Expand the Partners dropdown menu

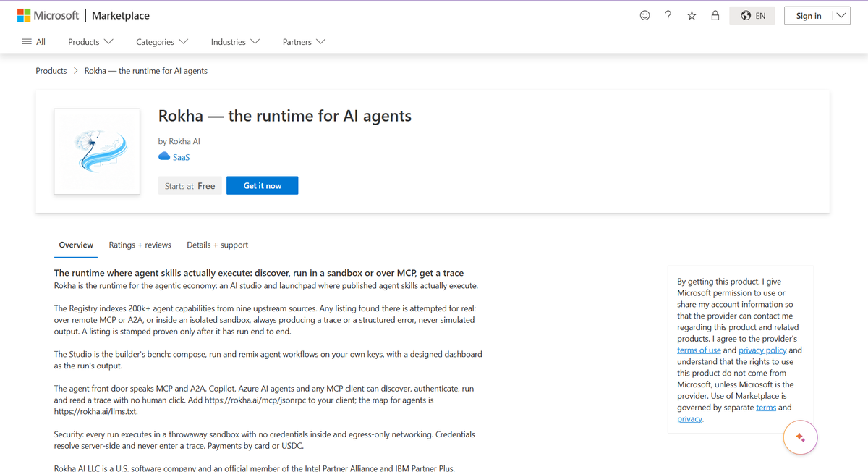click(304, 42)
